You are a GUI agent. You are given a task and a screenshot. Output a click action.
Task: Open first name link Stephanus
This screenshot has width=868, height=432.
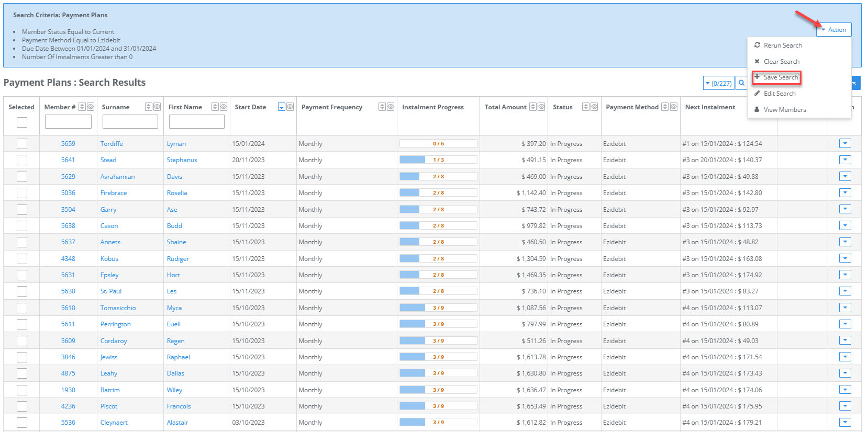[x=182, y=160]
